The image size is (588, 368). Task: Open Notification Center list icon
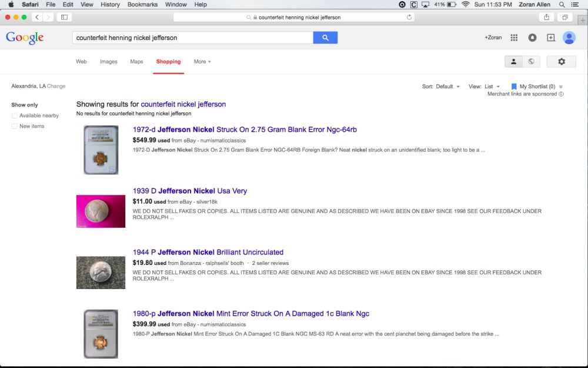(x=574, y=5)
